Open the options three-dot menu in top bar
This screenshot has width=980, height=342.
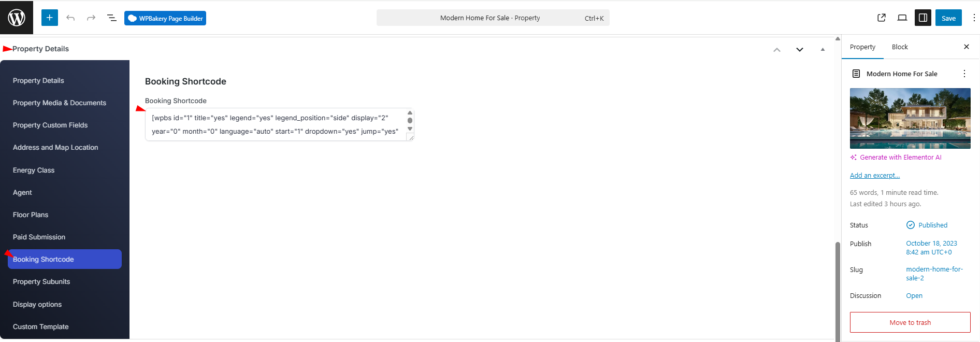click(974, 18)
